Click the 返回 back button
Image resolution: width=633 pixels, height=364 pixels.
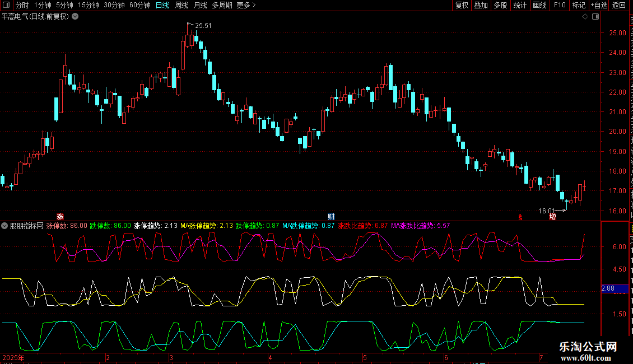(619, 5)
